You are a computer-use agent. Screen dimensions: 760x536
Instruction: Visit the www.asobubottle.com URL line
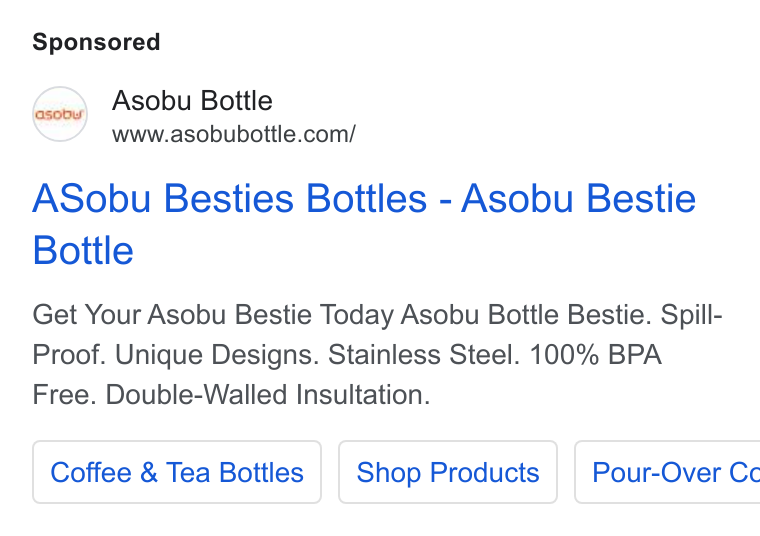(x=234, y=134)
